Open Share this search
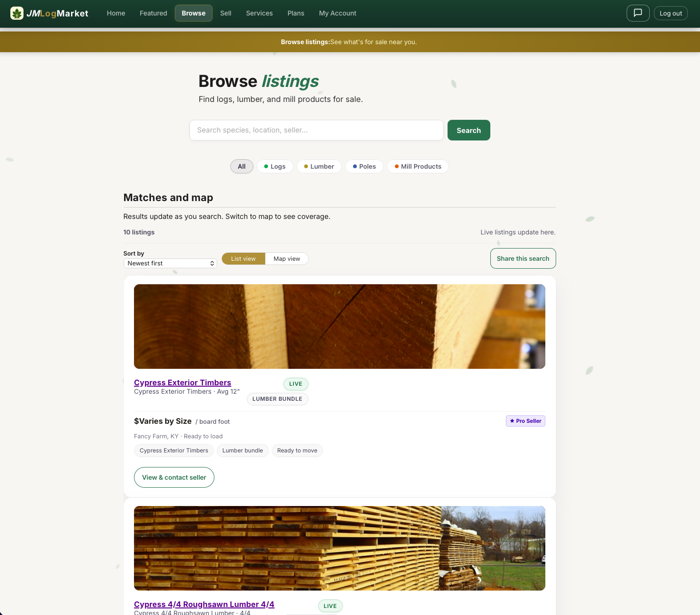700x615 pixels. click(x=523, y=258)
